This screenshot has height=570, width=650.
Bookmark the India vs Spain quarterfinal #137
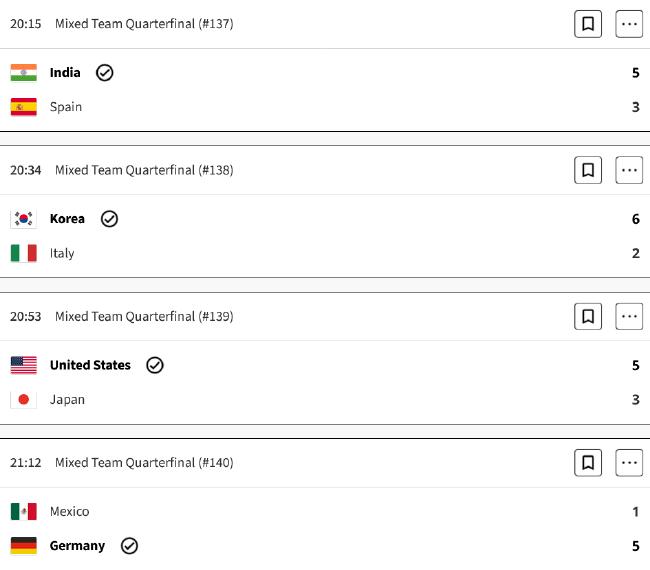[x=588, y=24]
